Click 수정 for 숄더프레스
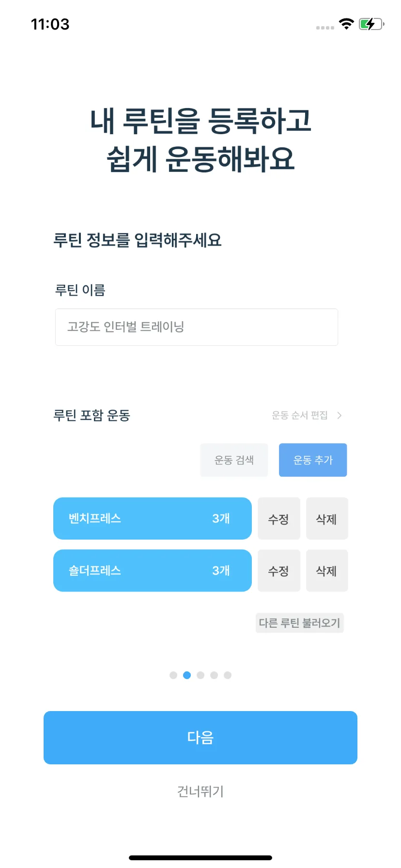The image size is (401, 868). [x=278, y=571]
